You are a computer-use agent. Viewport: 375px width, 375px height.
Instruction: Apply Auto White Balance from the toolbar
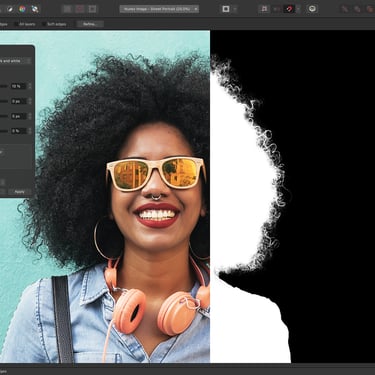click(x=35, y=9)
